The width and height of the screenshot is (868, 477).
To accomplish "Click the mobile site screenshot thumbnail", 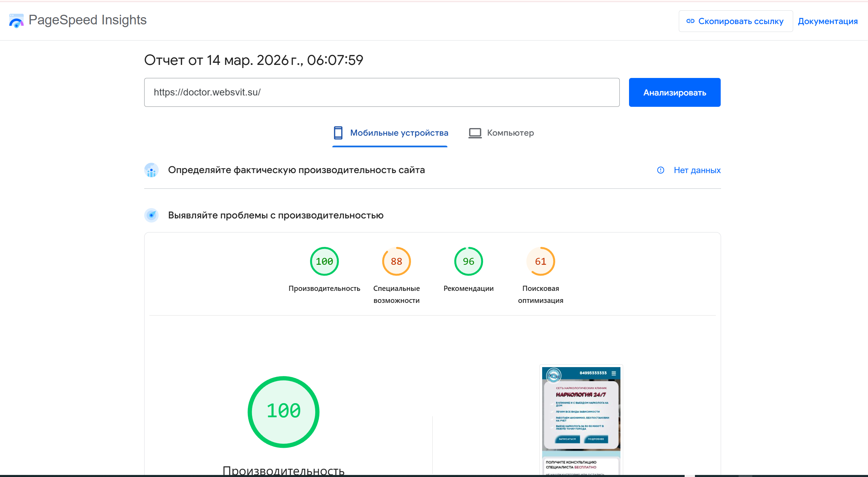I will 581,419.
